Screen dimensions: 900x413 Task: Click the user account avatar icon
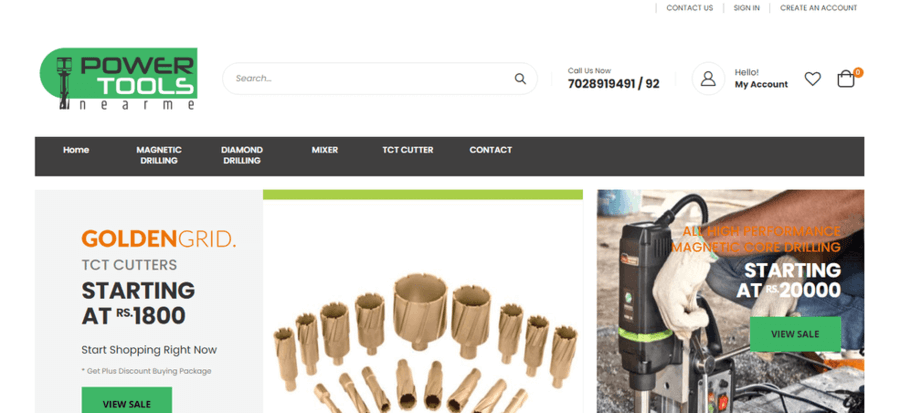pos(708,79)
